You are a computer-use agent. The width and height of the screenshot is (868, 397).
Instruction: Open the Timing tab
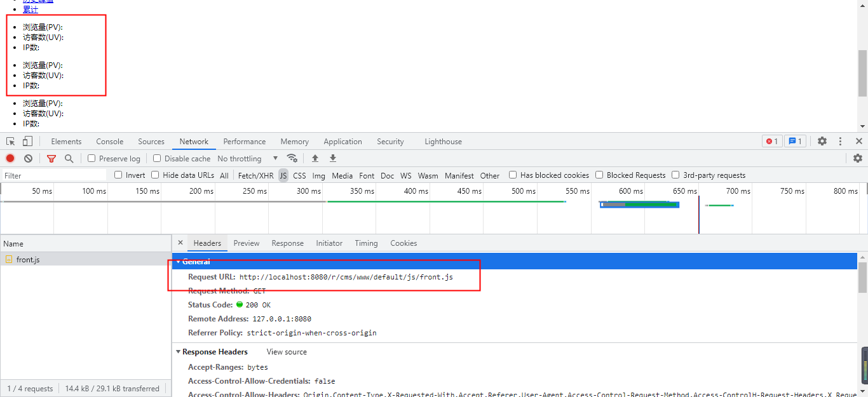[366, 243]
